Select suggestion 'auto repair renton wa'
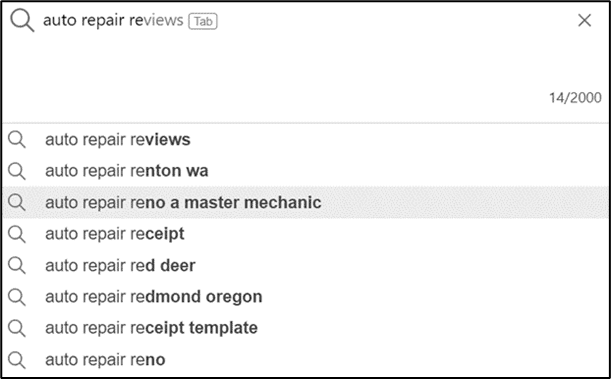Viewport: 611px width, 379px height. tap(306, 171)
